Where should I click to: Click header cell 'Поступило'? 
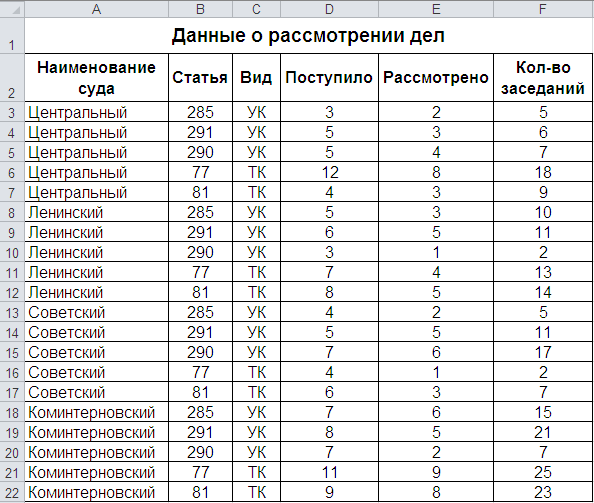point(329,78)
